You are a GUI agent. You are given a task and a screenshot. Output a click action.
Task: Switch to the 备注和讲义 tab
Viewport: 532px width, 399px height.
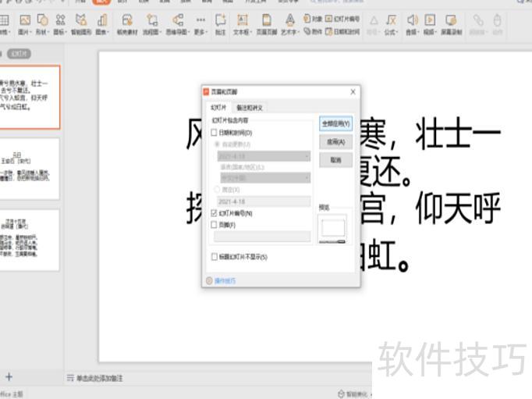coord(250,108)
